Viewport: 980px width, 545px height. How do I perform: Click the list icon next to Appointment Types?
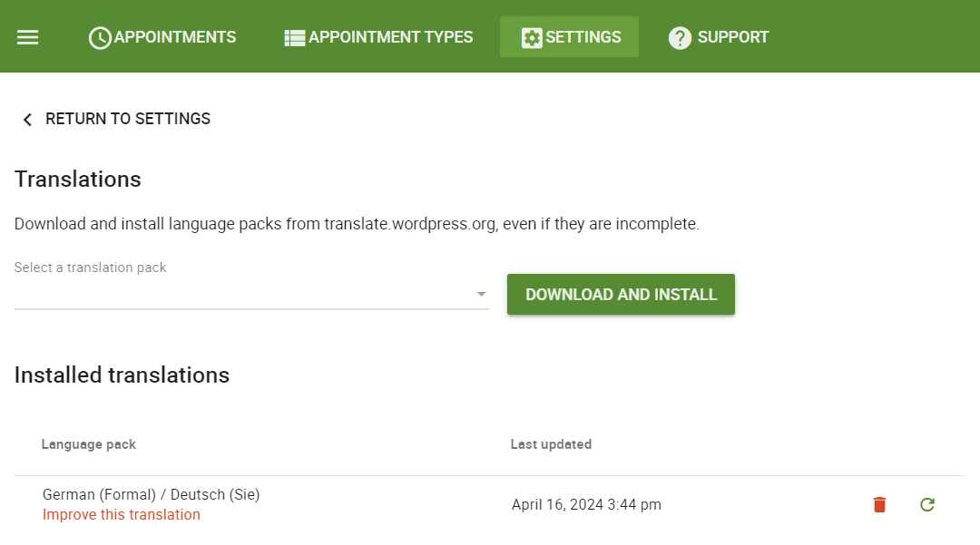pyautogui.click(x=294, y=36)
